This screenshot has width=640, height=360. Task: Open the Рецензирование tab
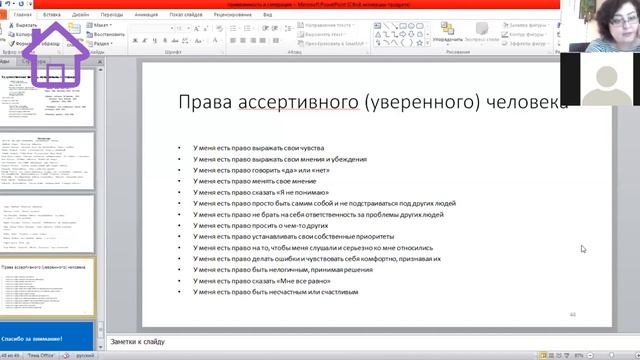click(x=233, y=14)
